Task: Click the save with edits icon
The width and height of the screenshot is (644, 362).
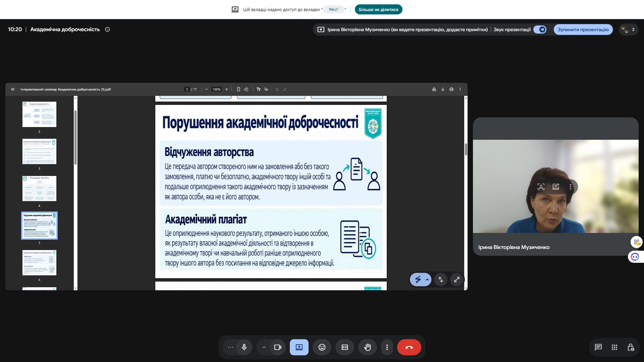Action: click(434, 89)
